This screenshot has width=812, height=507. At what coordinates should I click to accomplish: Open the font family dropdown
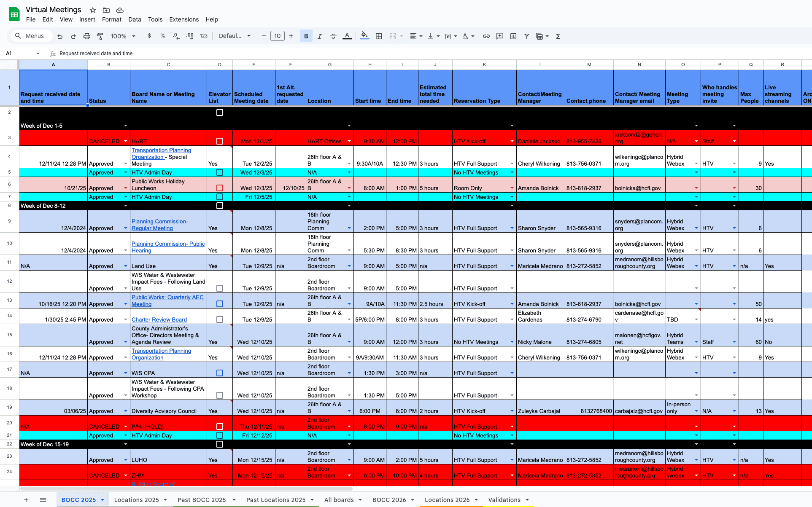[235, 36]
